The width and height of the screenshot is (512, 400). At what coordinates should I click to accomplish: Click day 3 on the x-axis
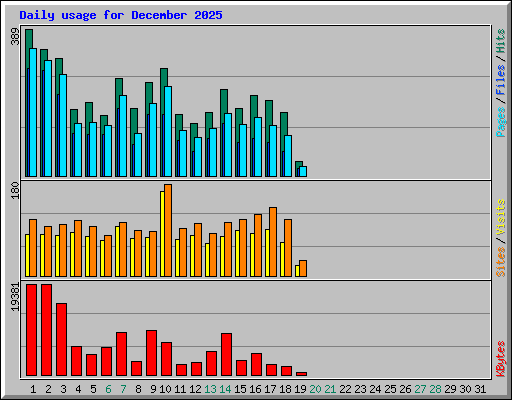pyautogui.click(x=63, y=389)
